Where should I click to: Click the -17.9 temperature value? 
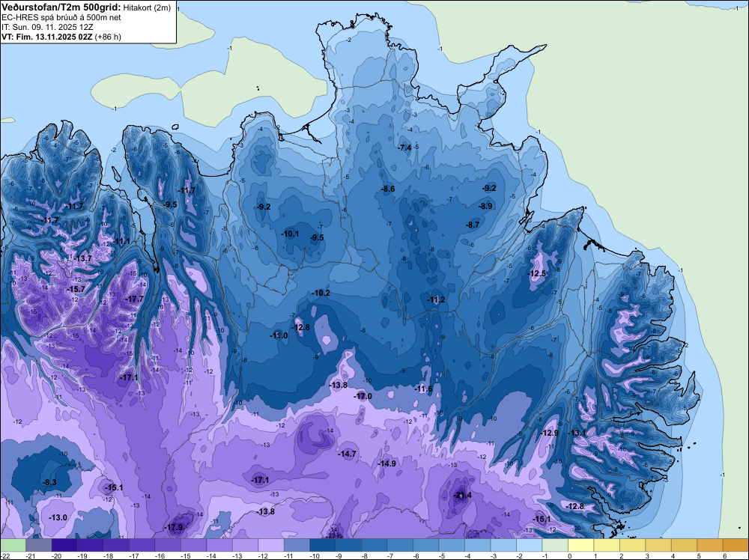click(174, 527)
